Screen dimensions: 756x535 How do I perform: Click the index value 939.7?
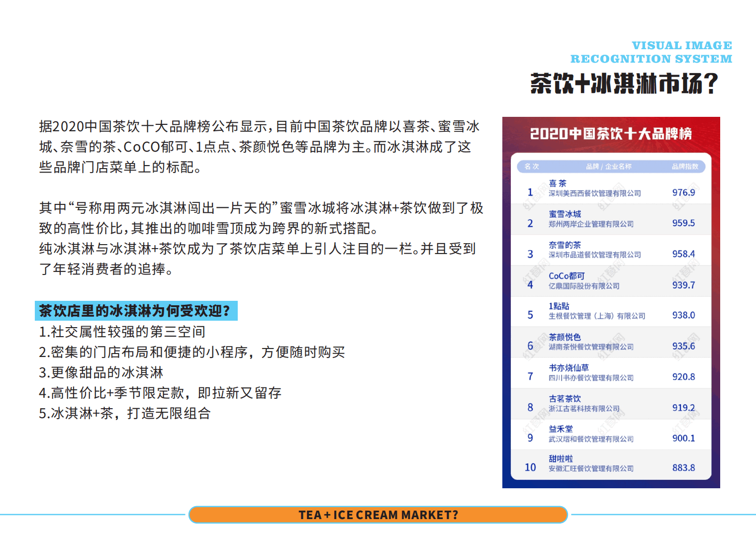pyautogui.click(x=684, y=285)
